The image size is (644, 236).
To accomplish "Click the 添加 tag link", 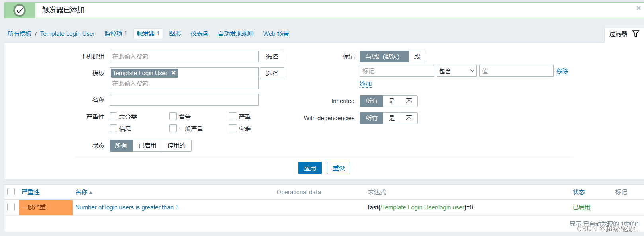I will pyautogui.click(x=366, y=84).
